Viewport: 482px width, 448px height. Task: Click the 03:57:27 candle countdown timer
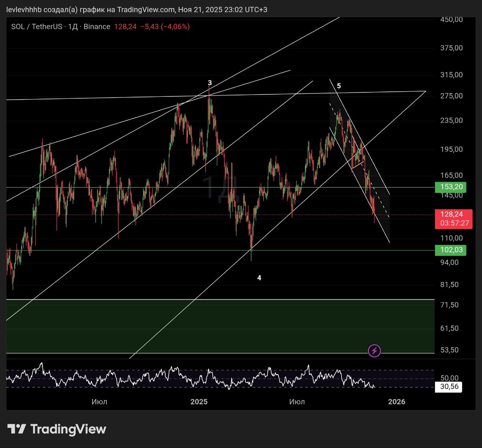point(454,223)
